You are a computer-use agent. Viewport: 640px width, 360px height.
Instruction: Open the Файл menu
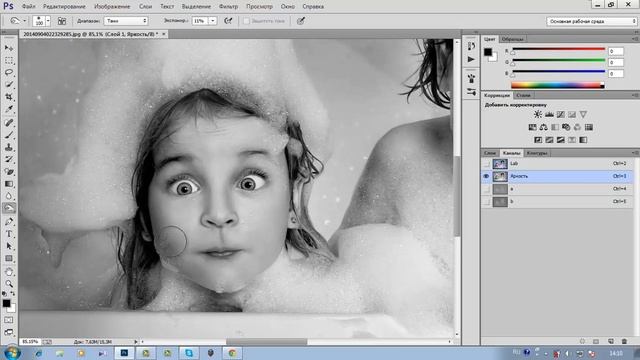[x=28, y=7]
